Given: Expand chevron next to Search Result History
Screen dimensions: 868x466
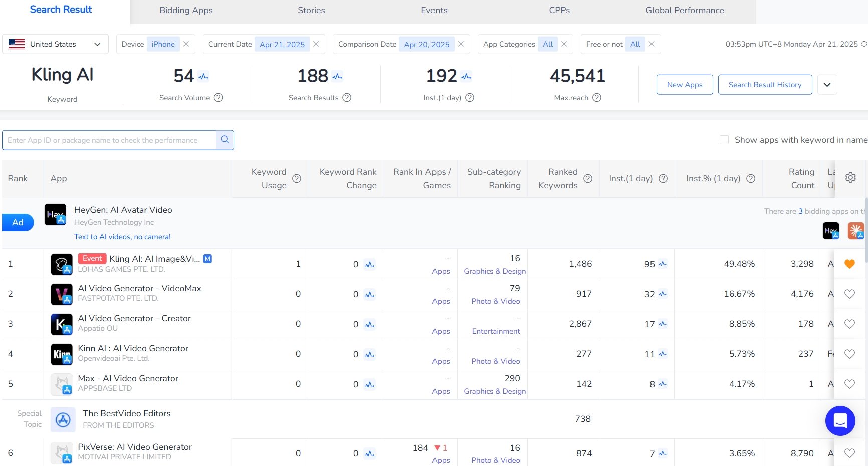Looking at the screenshot, I should (827, 85).
